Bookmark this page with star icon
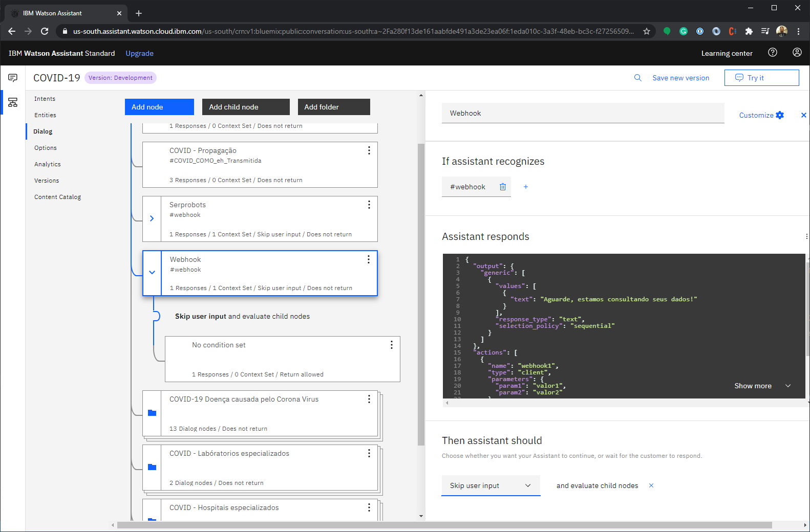Image resolution: width=810 pixels, height=532 pixels. tap(647, 31)
